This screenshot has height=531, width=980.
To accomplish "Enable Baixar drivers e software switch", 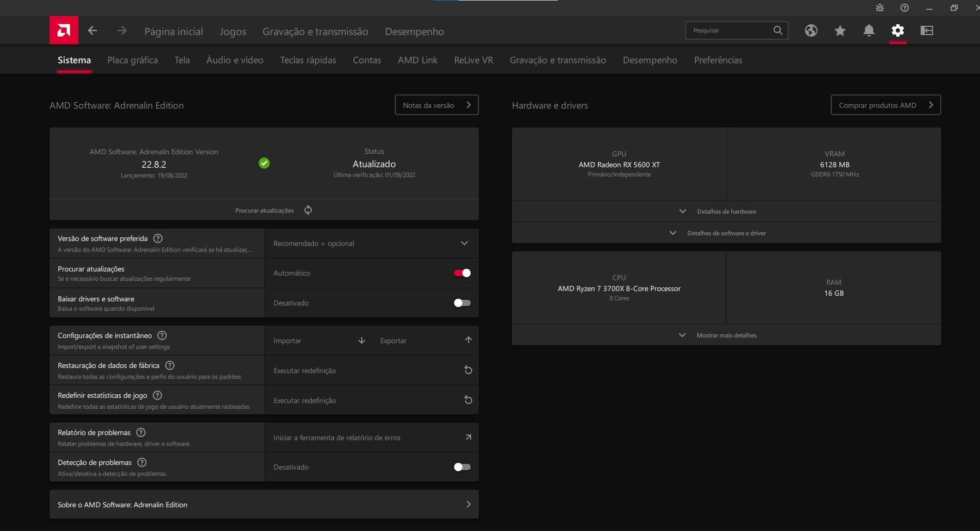I will click(462, 303).
